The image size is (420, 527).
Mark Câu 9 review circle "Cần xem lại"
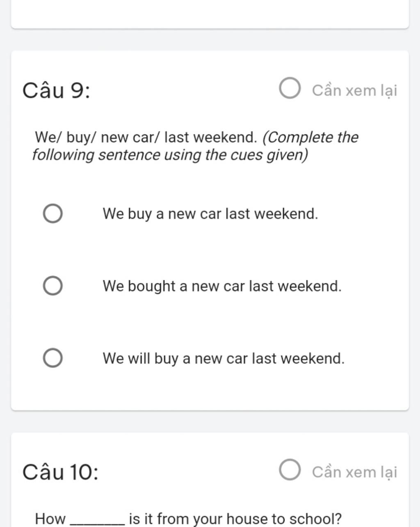[x=290, y=89]
